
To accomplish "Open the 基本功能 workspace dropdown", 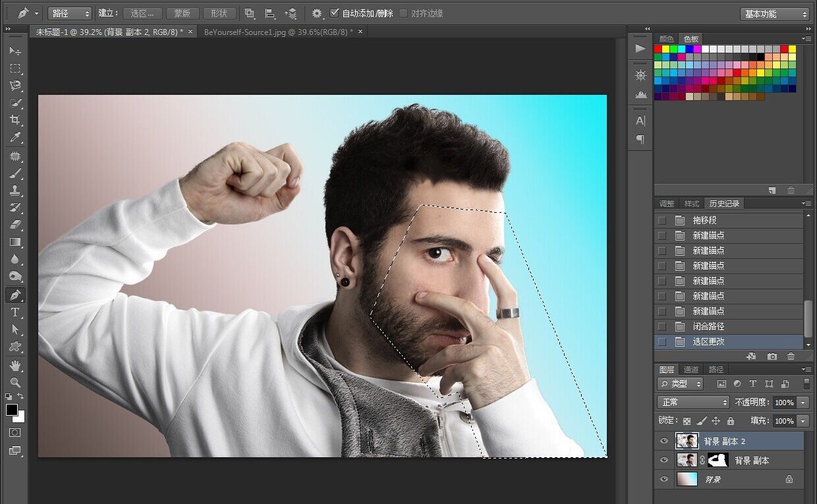I will [775, 14].
